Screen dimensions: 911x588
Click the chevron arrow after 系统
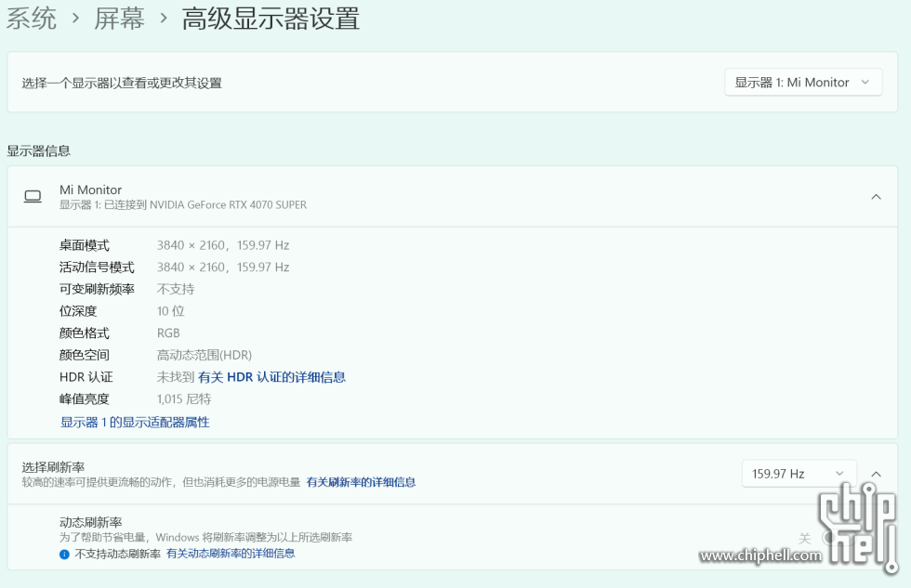point(75,19)
